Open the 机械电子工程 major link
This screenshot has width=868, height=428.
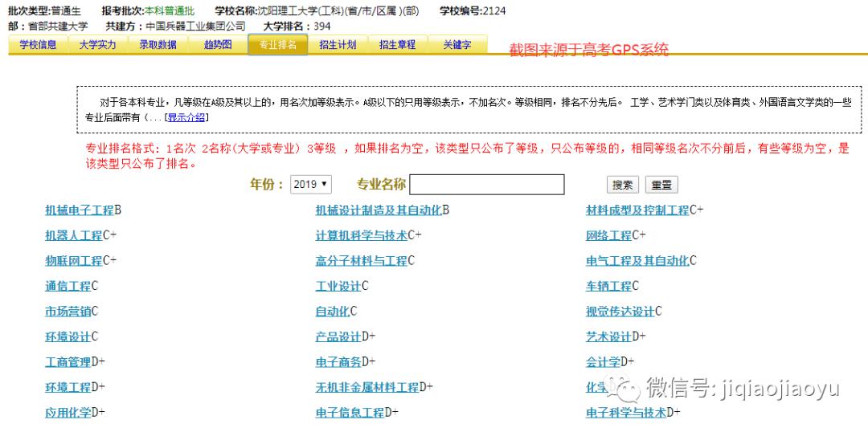[79, 210]
